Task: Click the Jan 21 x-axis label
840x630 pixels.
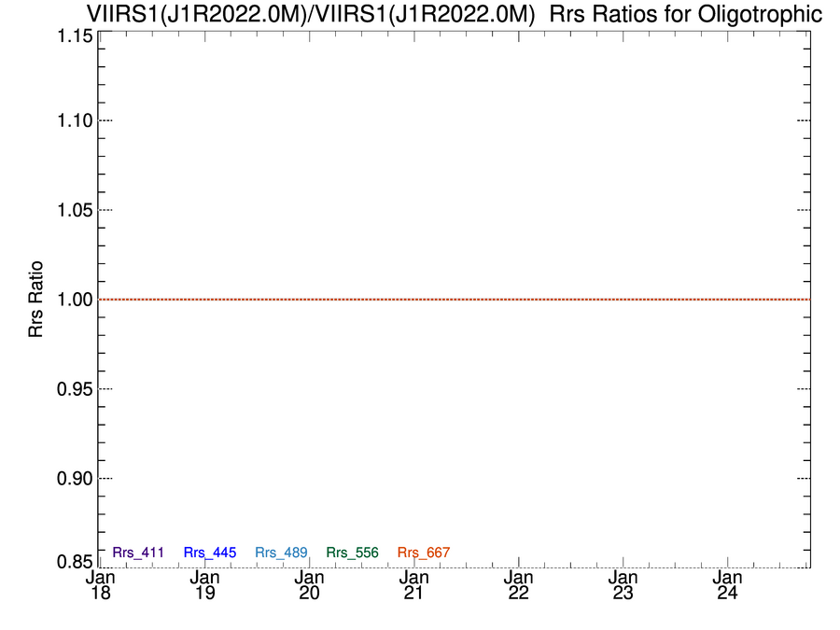Action: click(x=413, y=585)
